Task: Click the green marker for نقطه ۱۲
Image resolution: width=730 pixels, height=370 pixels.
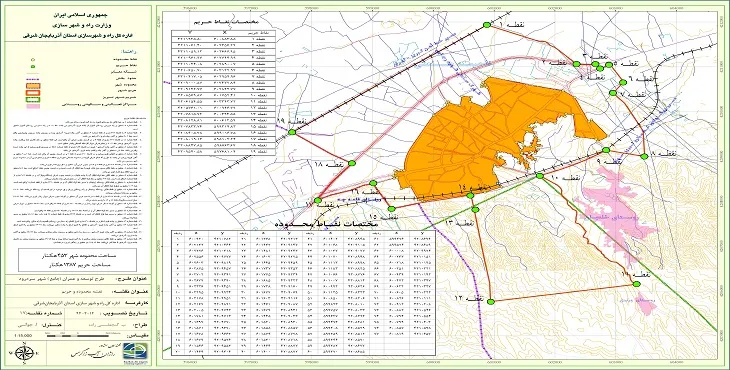Action: point(490,303)
